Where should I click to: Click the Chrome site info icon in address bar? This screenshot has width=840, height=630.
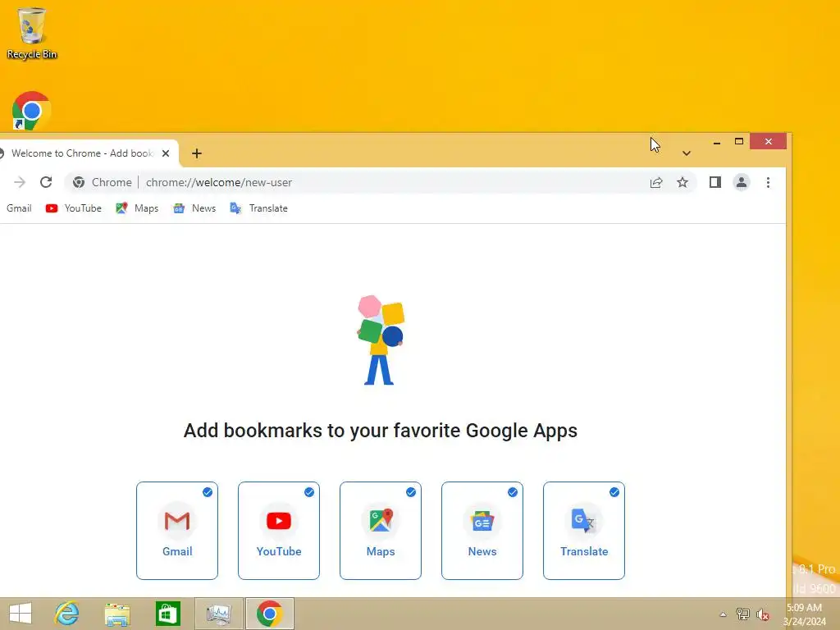(79, 182)
